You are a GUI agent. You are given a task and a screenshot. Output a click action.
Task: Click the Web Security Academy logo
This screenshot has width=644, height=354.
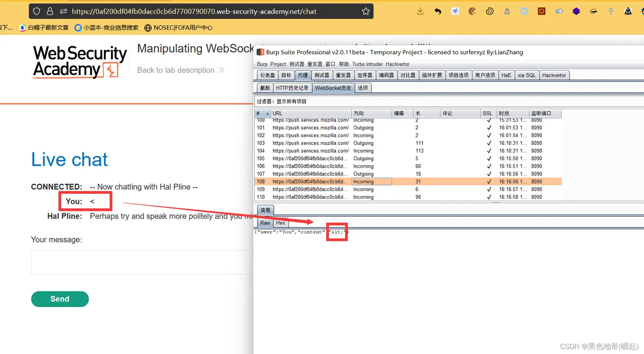(79, 62)
